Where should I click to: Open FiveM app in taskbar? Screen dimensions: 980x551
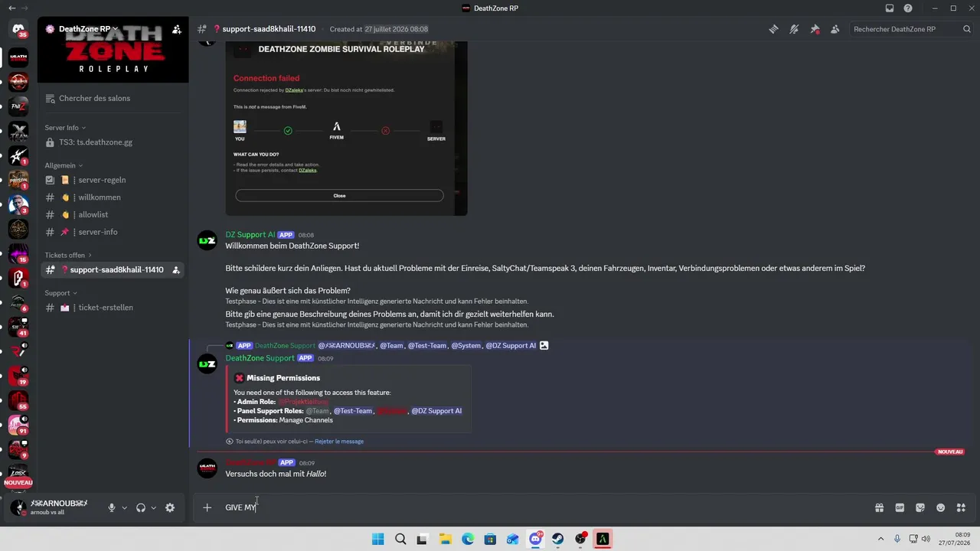tap(603, 540)
